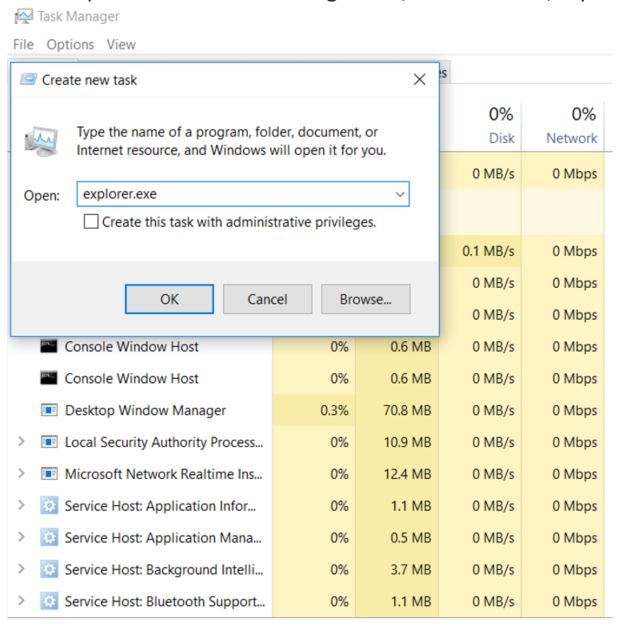Click the Service Host: Bluetooth Support gear icon
Viewport: 621px width, 633px height.
point(48,601)
